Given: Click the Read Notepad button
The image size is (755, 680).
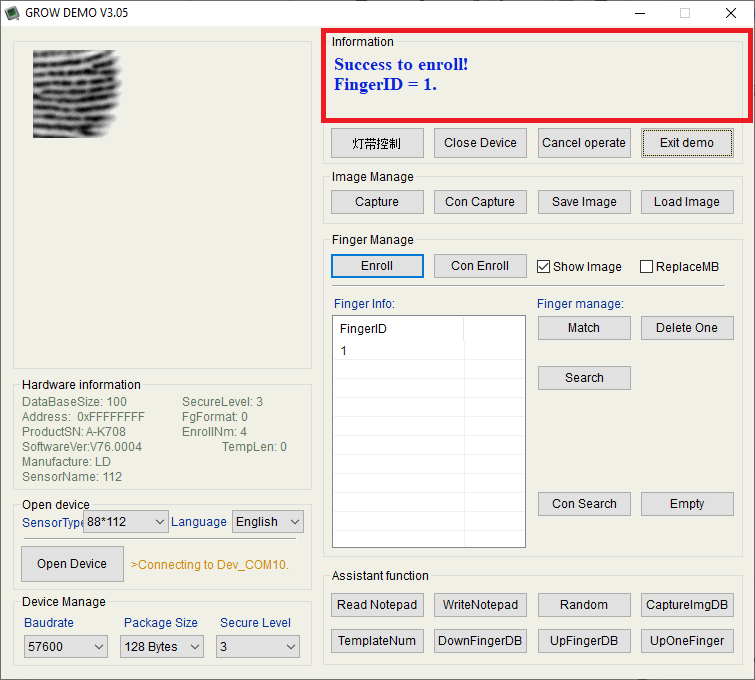Looking at the screenshot, I should (x=377, y=605).
